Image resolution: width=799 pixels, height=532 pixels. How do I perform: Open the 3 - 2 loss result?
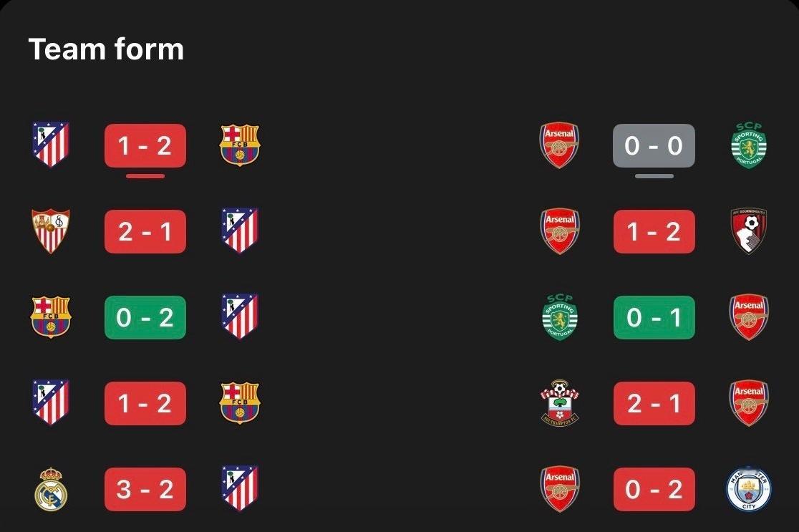[145, 489]
